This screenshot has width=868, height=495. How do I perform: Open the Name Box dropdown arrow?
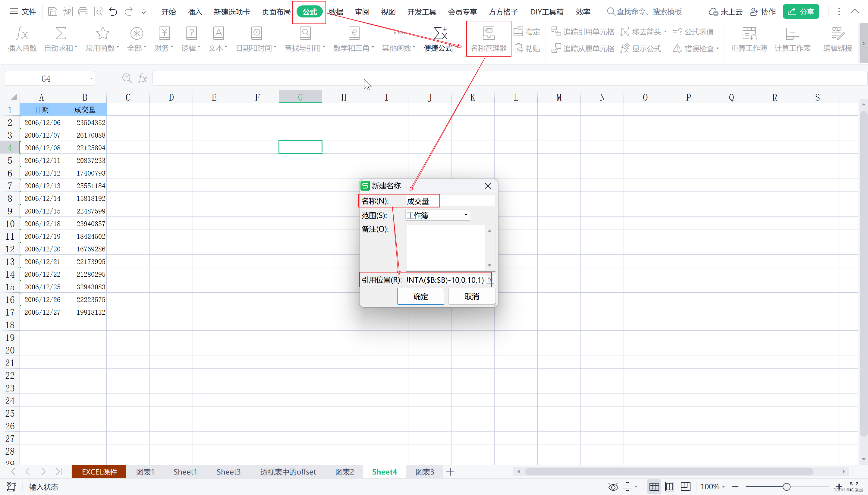(x=91, y=79)
